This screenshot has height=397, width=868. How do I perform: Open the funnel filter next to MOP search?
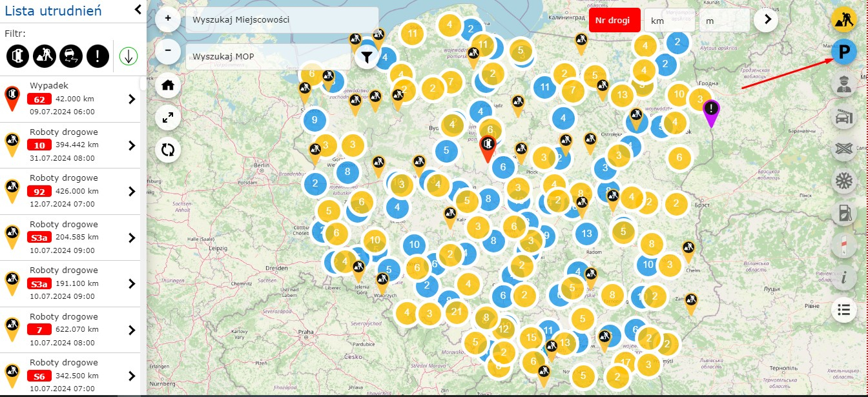366,57
